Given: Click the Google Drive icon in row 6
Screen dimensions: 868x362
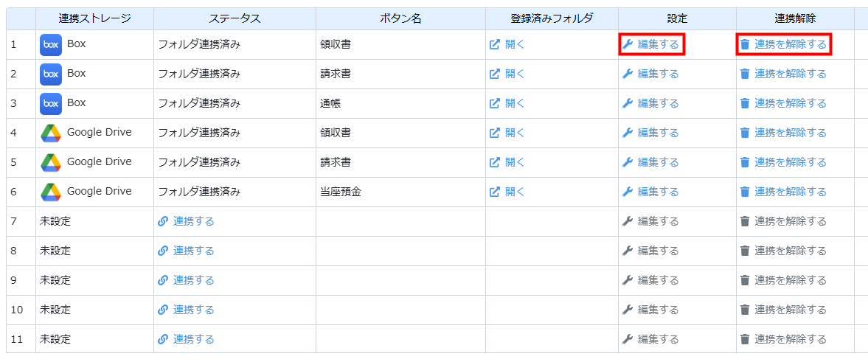Looking at the screenshot, I should click(x=50, y=192).
